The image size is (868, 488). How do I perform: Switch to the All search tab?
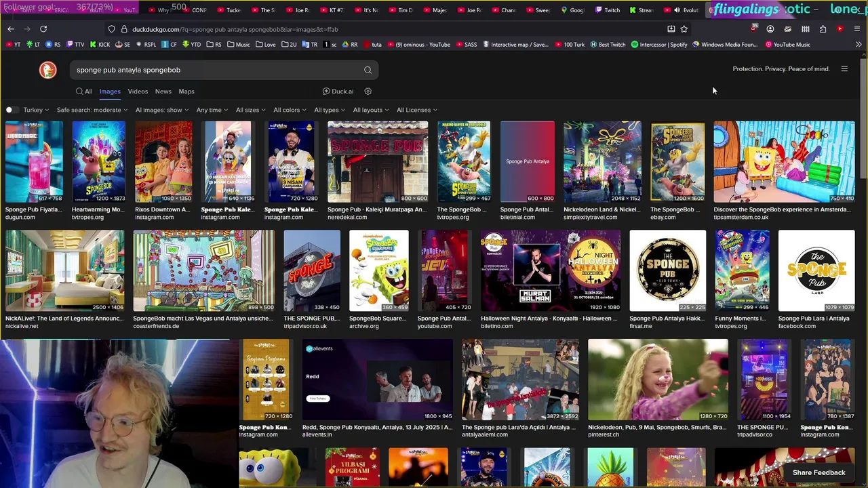point(84,91)
